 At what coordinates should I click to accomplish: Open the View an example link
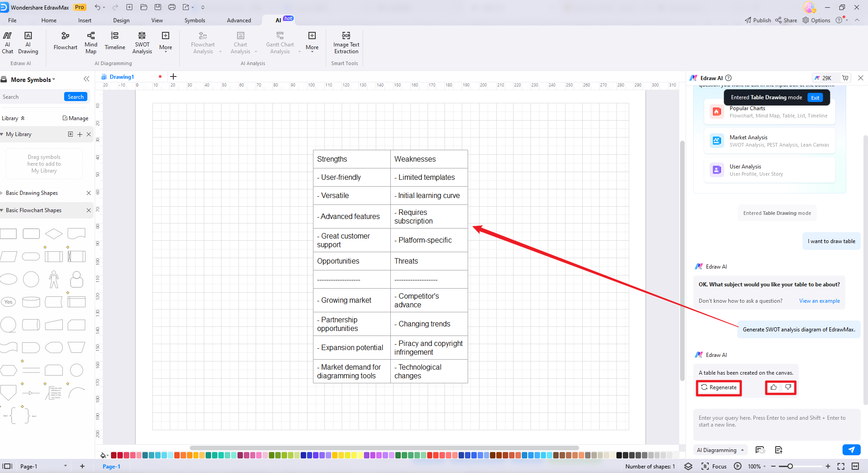[x=819, y=301]
